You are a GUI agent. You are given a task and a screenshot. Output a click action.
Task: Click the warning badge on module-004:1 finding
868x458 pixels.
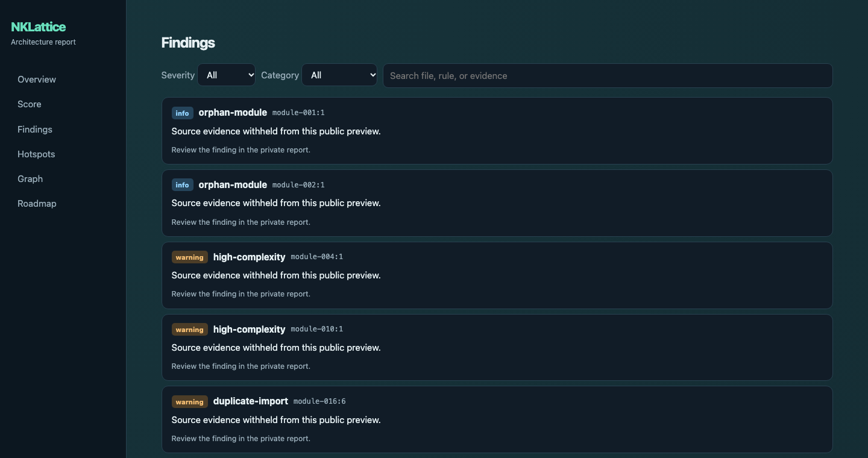(x=190, y=257)
